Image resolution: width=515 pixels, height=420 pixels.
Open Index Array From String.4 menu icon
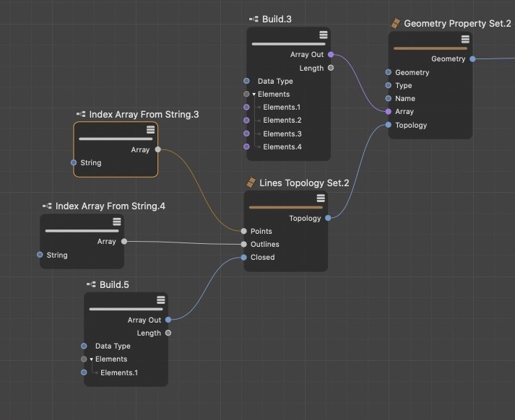pos(116,222)
